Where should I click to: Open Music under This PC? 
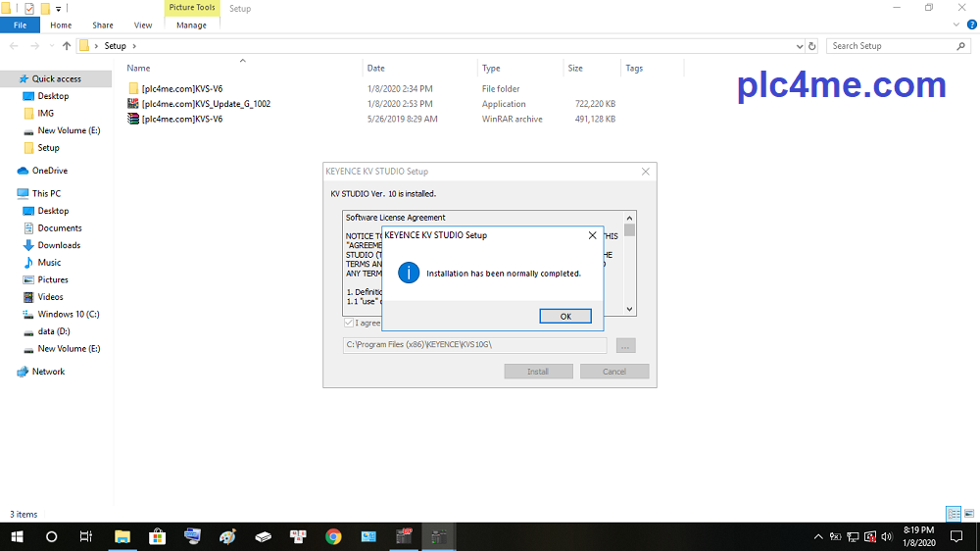point(49,262)
